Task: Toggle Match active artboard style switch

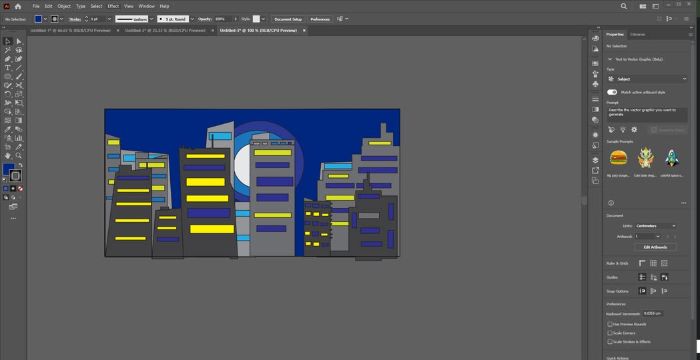Action: pyautogui.click(x=612, y=92)
